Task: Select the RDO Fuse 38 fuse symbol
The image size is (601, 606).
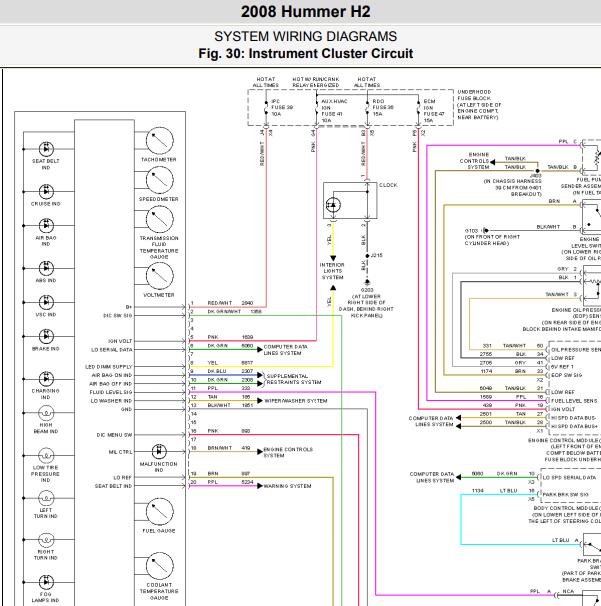Action: tap(368, 107)
